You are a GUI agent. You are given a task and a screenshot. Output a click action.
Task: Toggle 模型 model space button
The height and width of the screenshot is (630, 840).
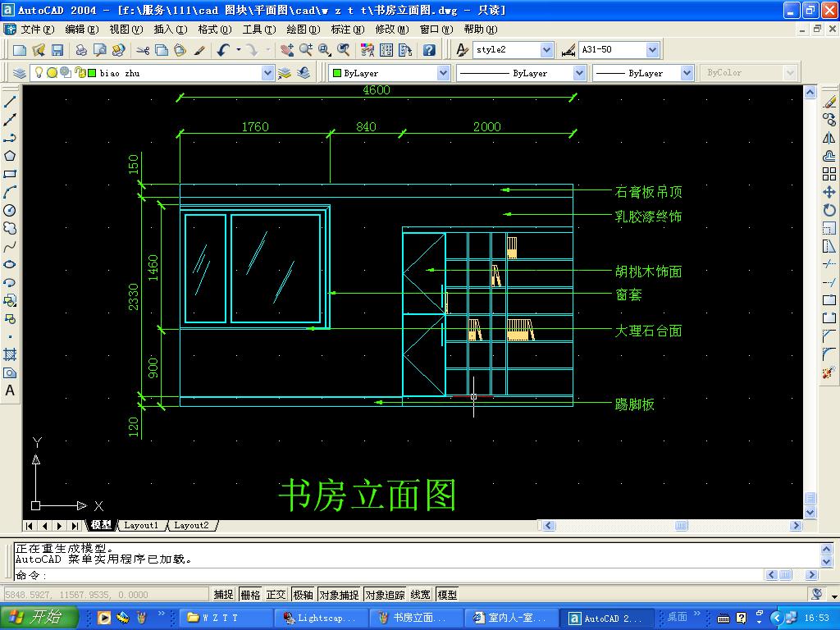point(447,595)
